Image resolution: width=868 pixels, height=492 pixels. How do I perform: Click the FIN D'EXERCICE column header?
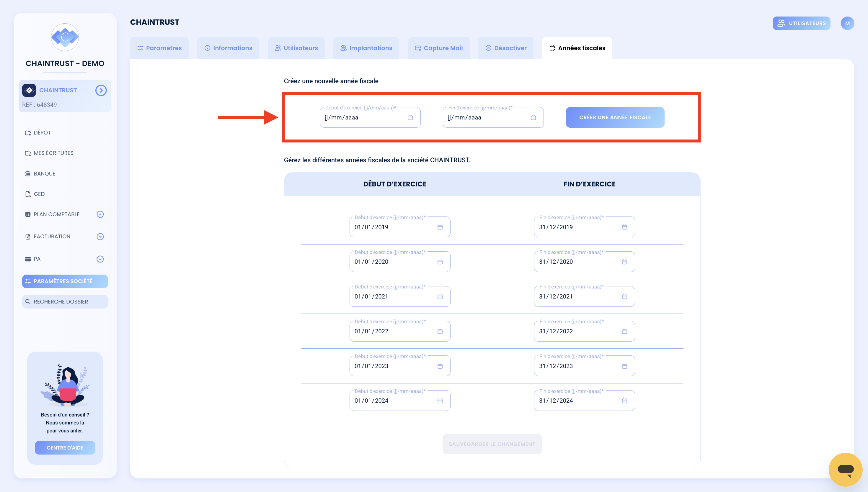(x=589, y=184)
